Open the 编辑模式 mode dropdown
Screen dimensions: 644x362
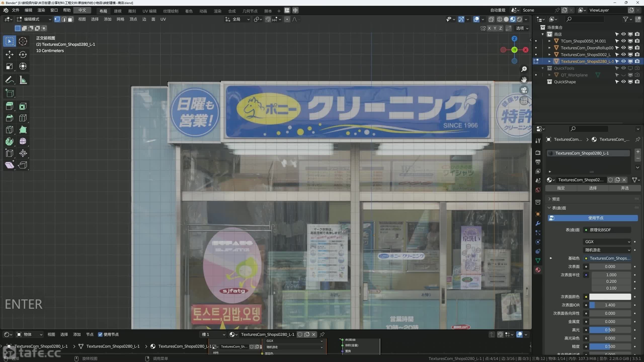pos(34,19)
